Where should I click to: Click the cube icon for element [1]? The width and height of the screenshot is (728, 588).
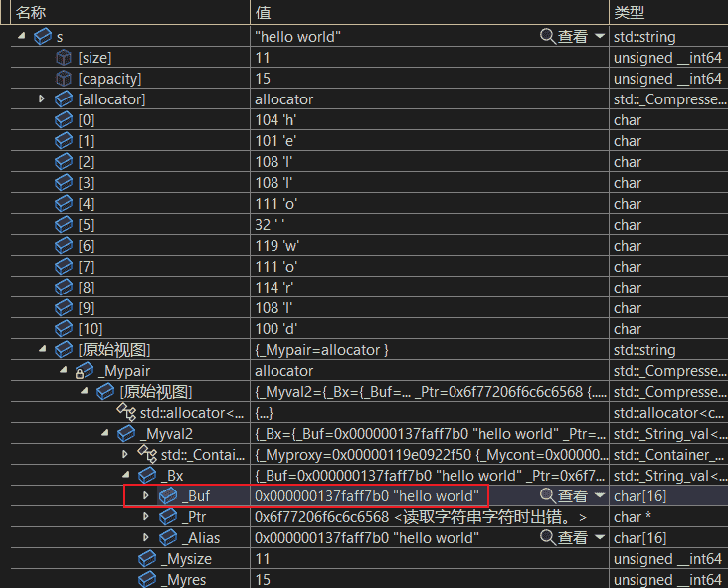pyautogui.click(x=64, y=140)
